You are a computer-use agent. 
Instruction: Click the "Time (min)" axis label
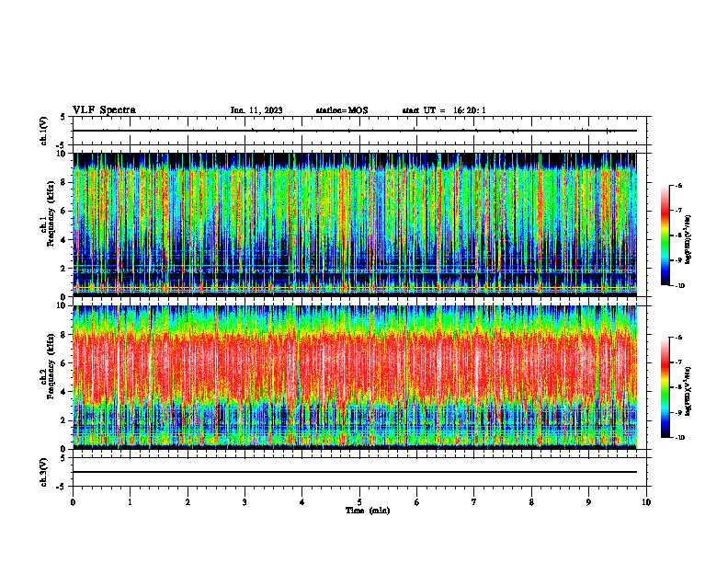(368, 511)
